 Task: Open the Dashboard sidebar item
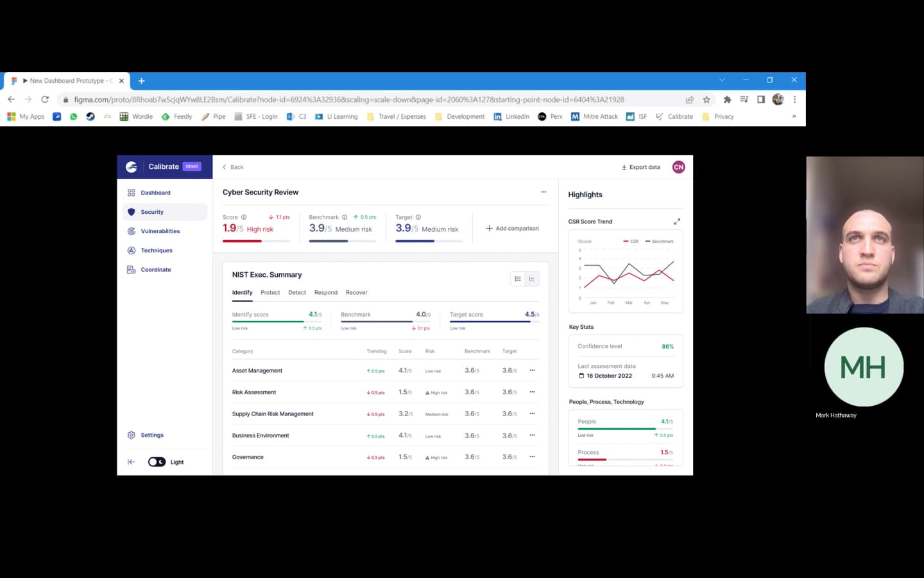[x=155, y=193]
